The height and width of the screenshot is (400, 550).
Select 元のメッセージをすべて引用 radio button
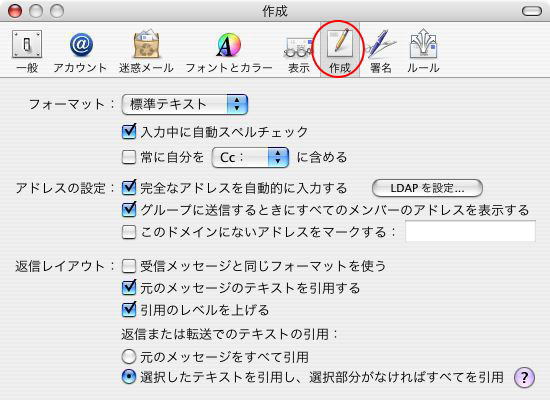pyautogui.click(x=129, y=357)
